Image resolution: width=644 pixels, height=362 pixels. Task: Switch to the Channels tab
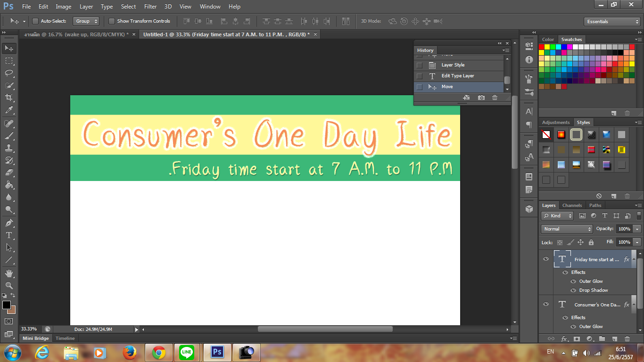572,206
